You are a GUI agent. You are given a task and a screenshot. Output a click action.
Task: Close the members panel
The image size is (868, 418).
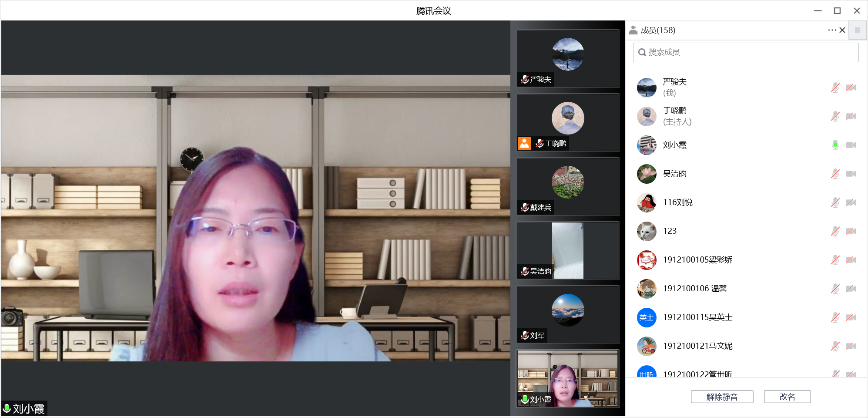(x=842, y=30)
